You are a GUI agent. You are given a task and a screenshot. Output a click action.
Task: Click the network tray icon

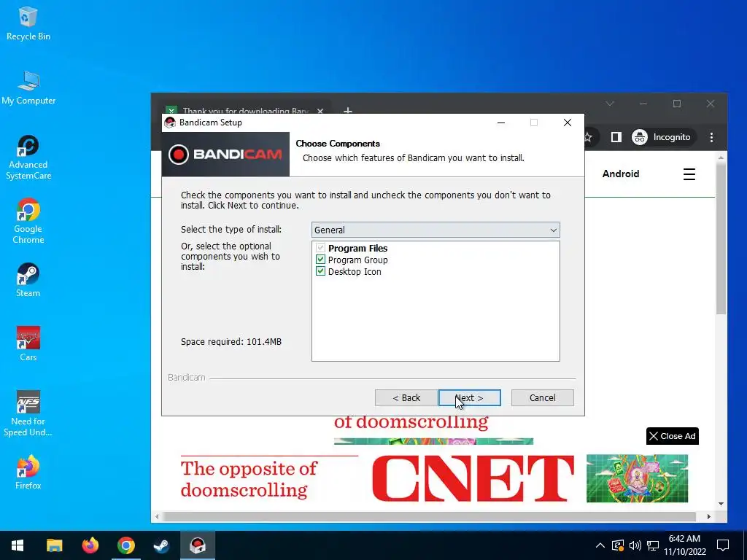point(653,545)
